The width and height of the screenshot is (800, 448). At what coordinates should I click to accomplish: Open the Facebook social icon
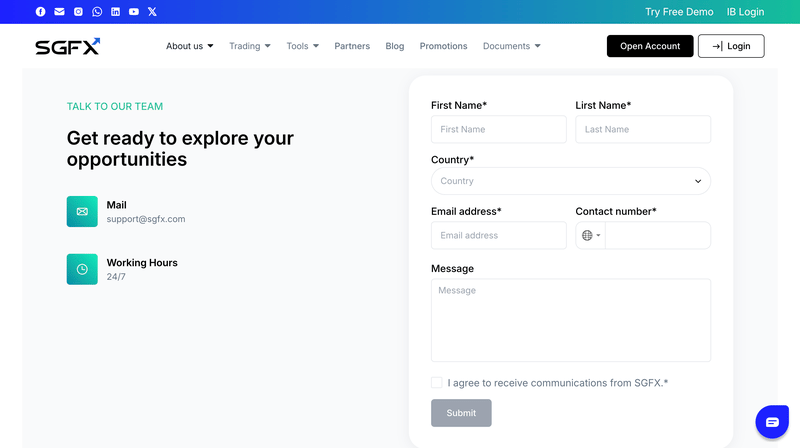click(40, 12)
